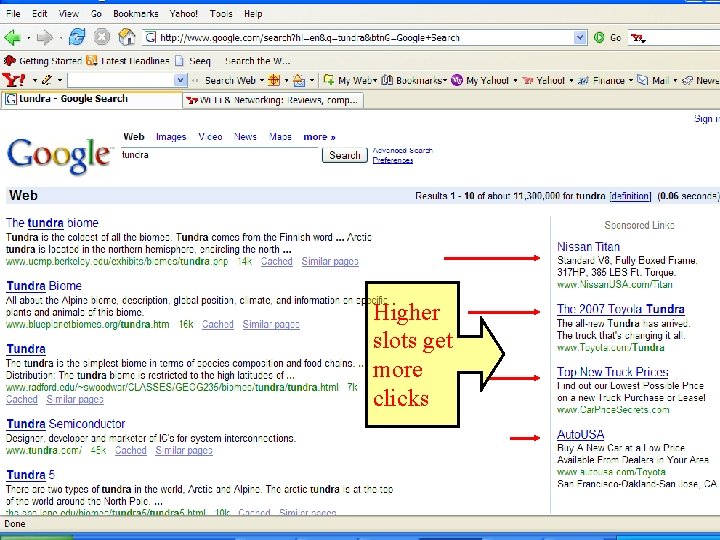
Task: Click the Google logo
Action: click(x=59, y=155)
